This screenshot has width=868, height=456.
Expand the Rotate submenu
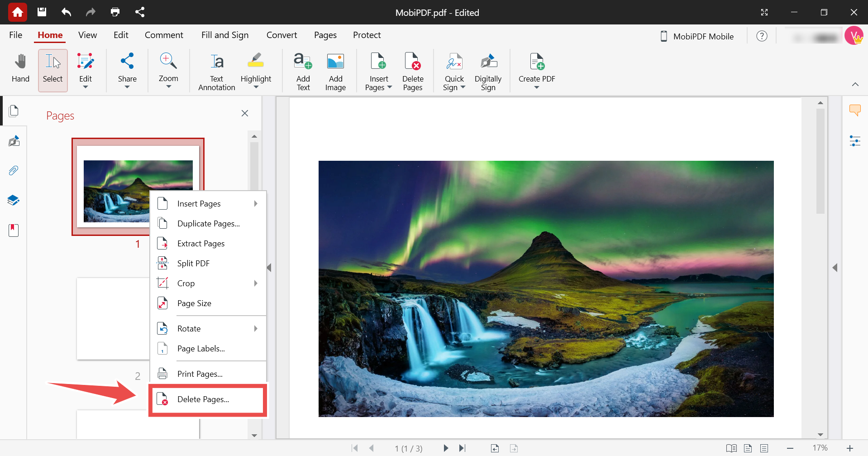(208, 329)
